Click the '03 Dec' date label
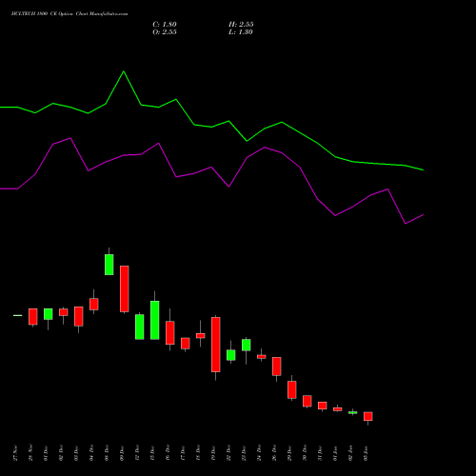The image size is (476, 476). click(x=76, y=453)
